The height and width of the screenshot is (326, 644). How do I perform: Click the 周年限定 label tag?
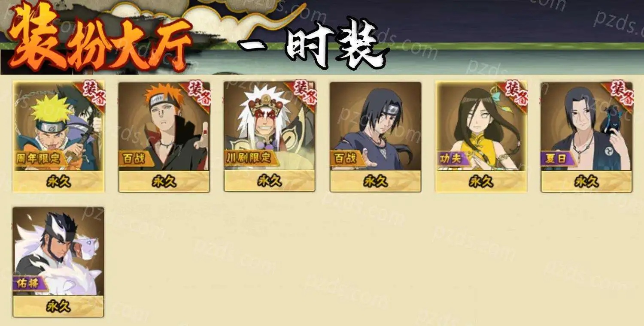click(41, 158)
